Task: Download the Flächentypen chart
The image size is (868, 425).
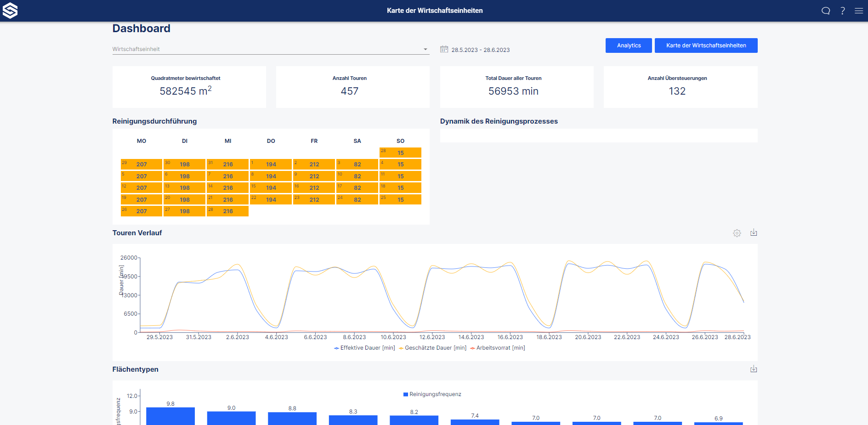Action: pyautogui.click(x=754, y=369)
